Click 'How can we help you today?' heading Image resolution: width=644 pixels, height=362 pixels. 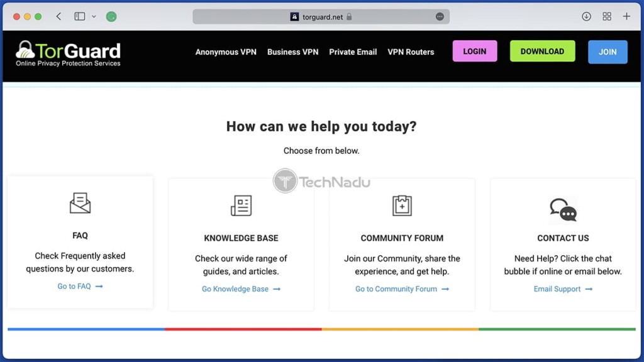321,126
